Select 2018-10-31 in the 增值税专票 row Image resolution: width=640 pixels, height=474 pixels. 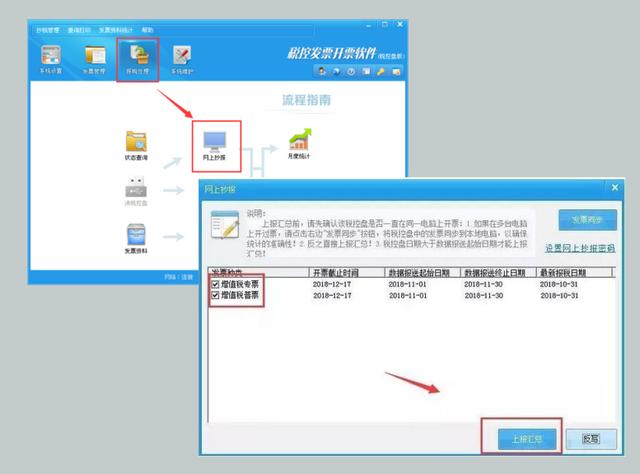pos(559,284)
